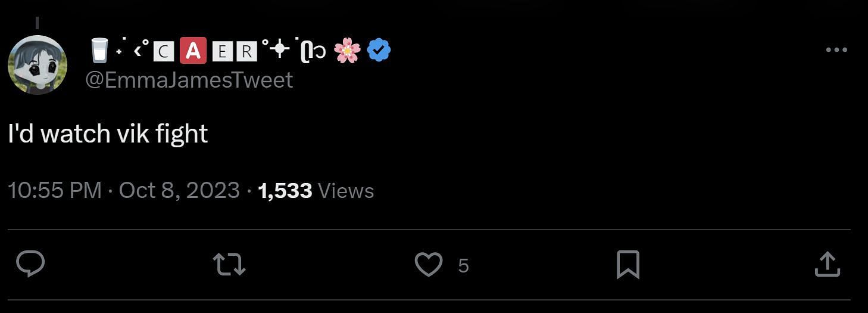
Task: Click the red letter A tile in the name
Action: [192, 51]
